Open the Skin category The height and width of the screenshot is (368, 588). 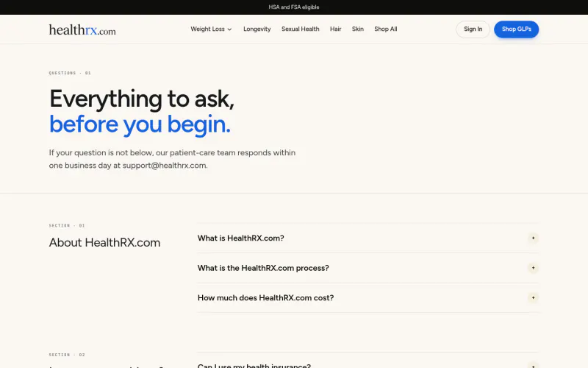coord(358,29)
